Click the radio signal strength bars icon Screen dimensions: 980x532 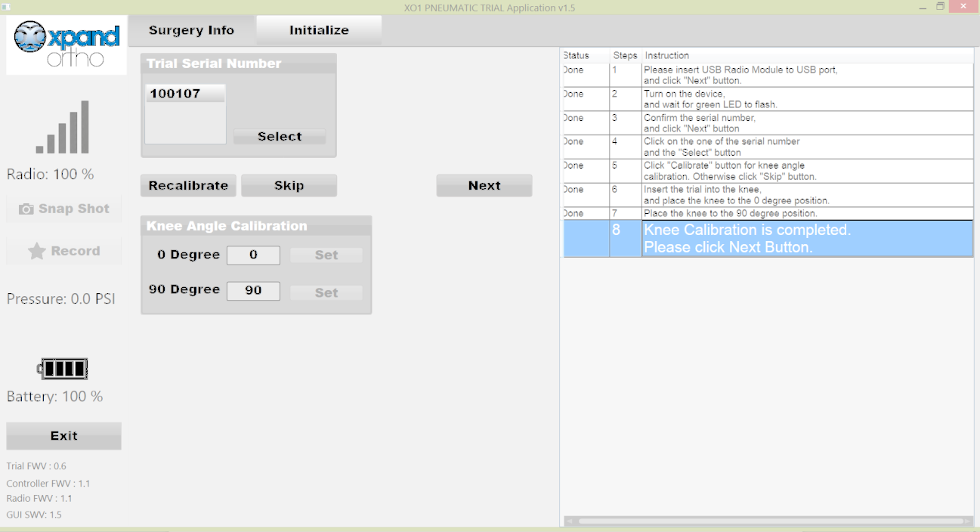click(62, 127)
